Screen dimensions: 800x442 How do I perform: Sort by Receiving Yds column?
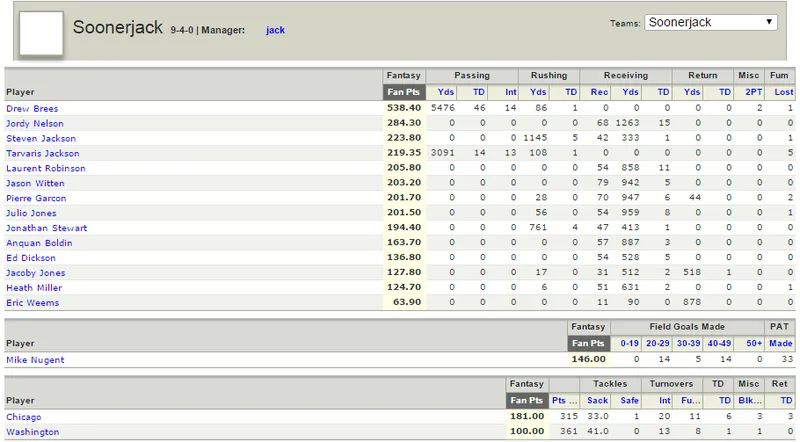pyautogui.click(x=631, y=92)
